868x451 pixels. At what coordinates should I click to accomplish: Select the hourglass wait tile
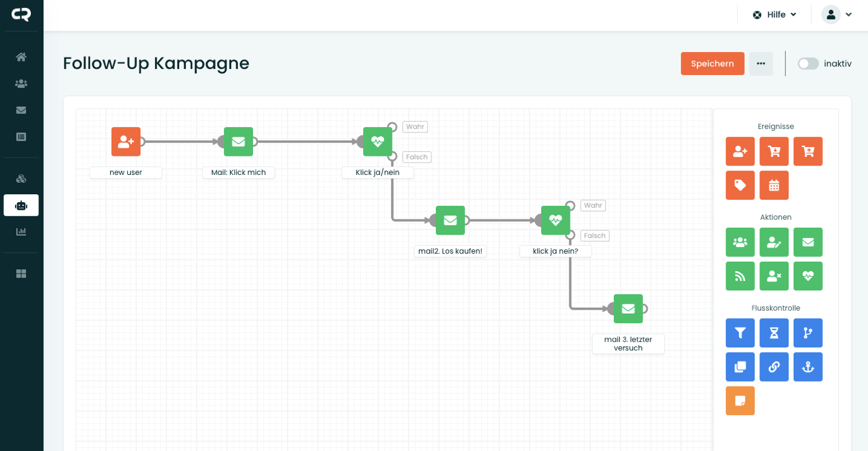774,333
